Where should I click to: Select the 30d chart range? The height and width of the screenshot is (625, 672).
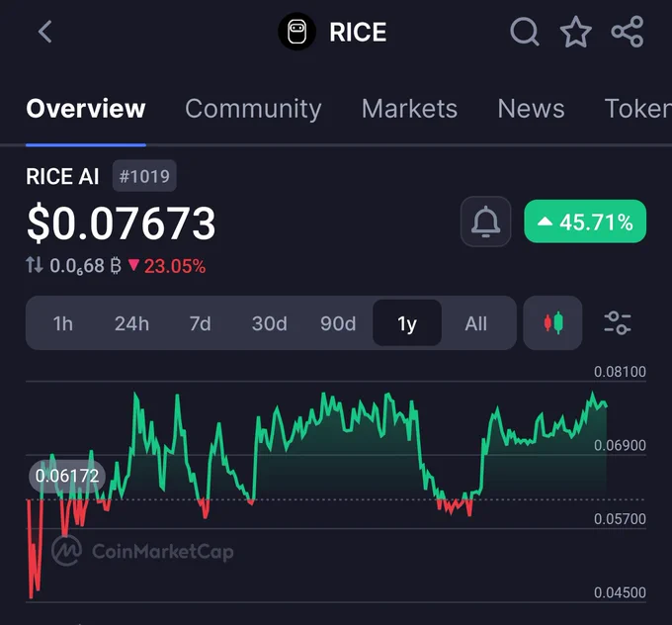pos(269,323)
